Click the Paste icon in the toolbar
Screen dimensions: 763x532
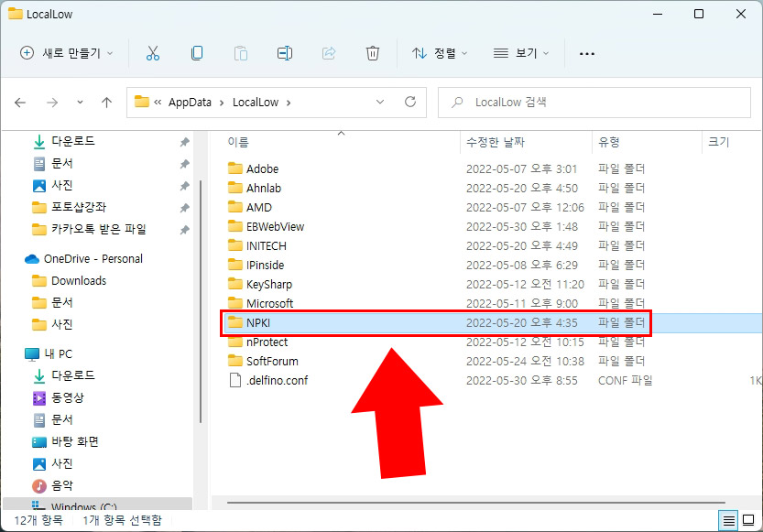pyautogui.click(x=241, y=53)
